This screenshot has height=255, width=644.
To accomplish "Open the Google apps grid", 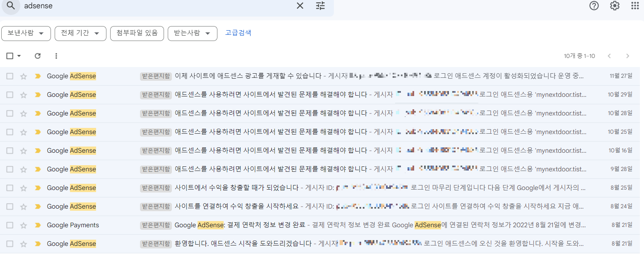I will [635, 6].
